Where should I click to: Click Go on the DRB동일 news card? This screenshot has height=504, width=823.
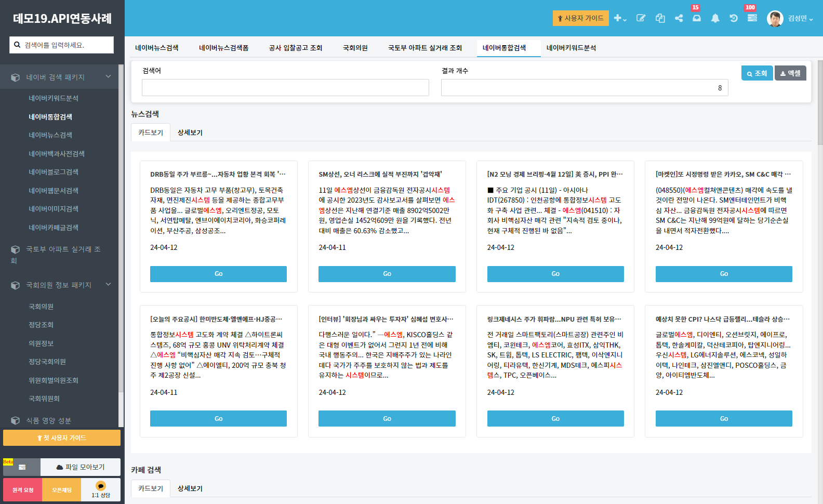coord(218,274)
